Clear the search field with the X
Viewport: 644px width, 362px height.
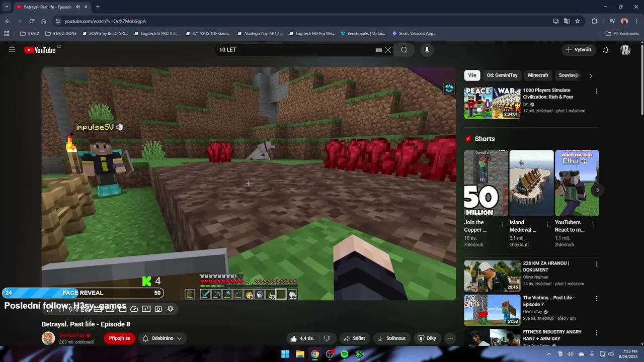click(388, 50)
